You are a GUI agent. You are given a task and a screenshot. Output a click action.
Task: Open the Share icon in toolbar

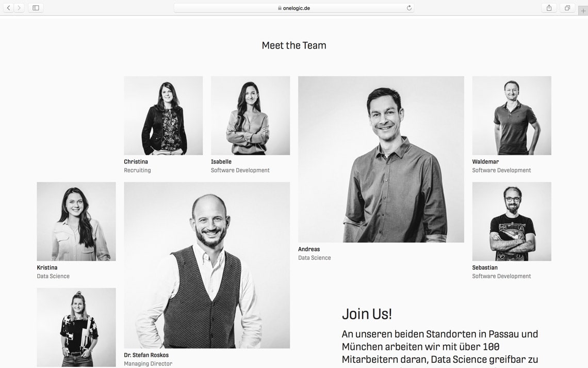549,8
